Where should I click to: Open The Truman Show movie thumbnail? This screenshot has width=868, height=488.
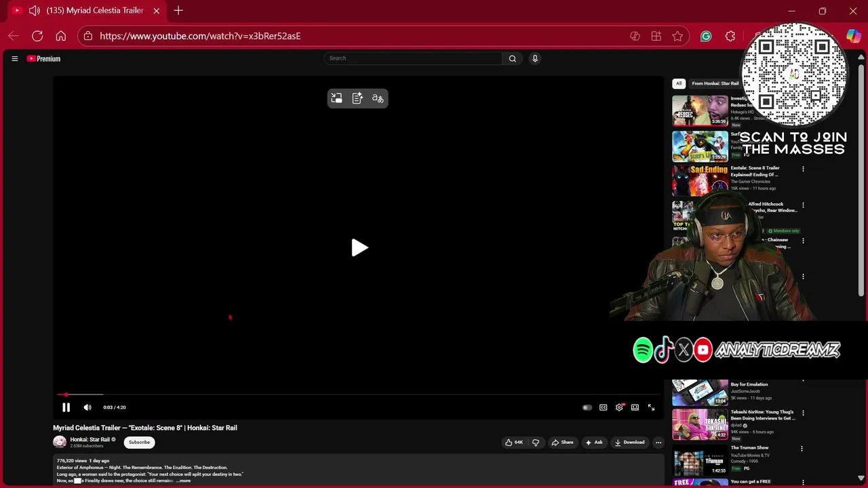(700, 460)
